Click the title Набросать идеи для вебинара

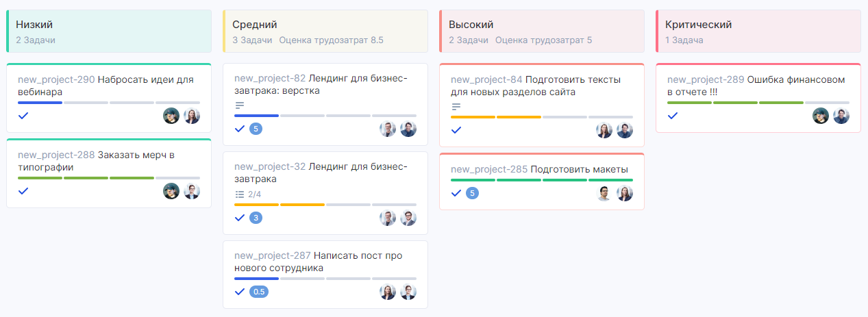pyautogui.click(x=106, y=86)
